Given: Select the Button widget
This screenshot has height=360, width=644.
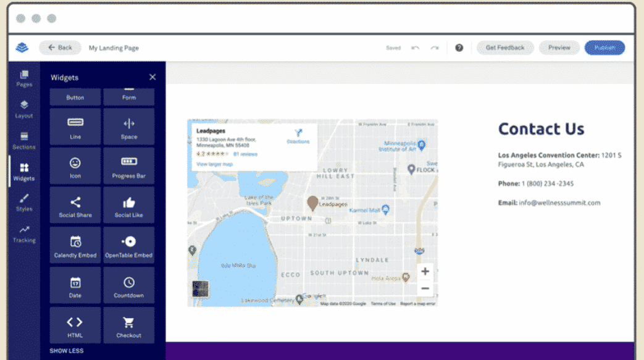Looking at the screenshot, I should coord(75,97).
